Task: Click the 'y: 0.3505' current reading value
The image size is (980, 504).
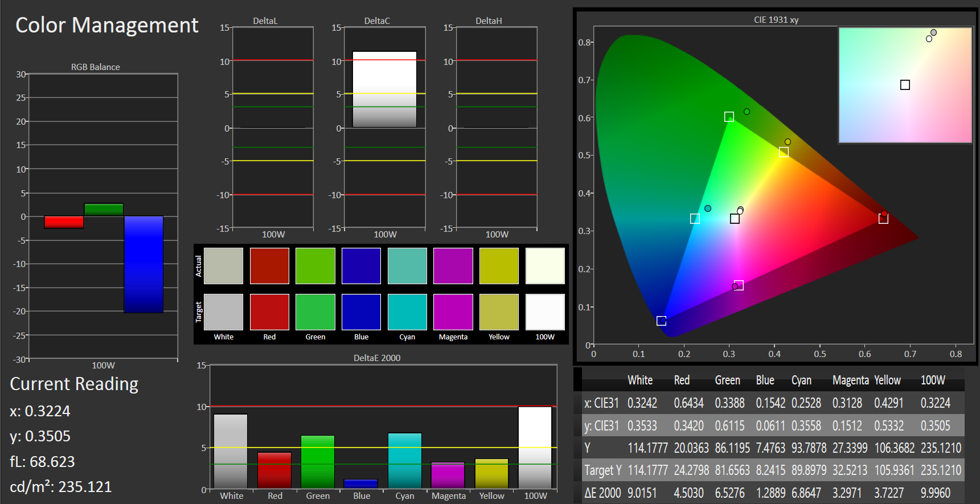Action: point(40,436)
